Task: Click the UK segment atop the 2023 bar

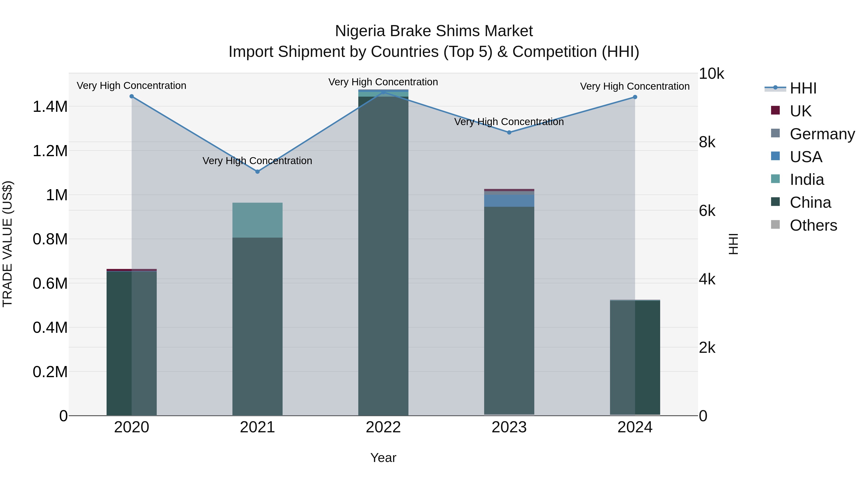Action: click(509, 190)
